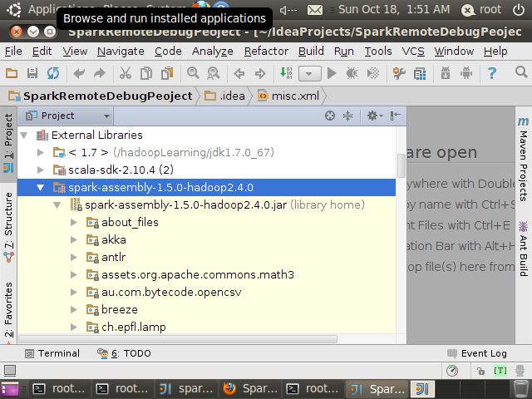Paste from clipboard icon

[167, 73]
